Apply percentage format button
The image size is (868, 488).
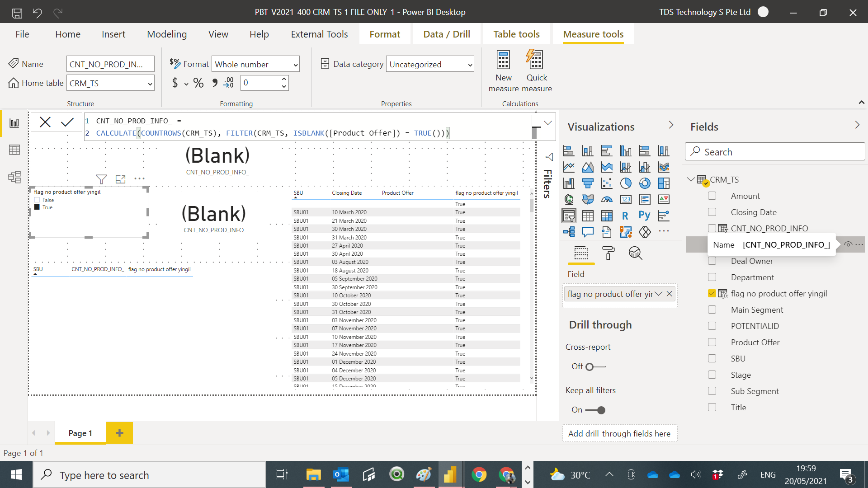click(198, 83)
